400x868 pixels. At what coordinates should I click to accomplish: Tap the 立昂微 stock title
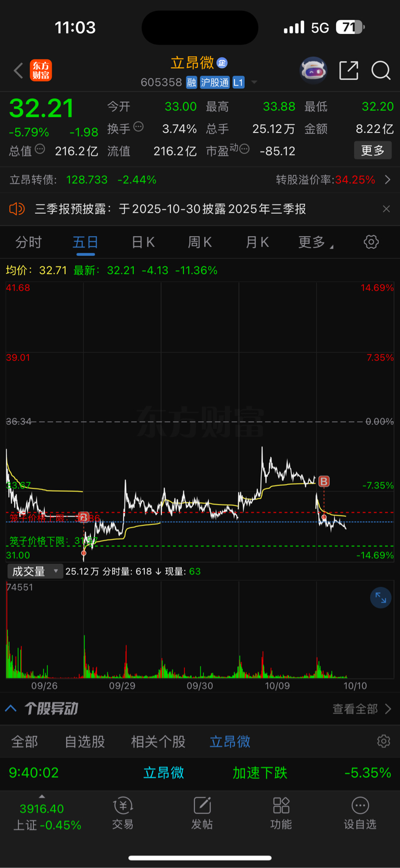[x=192, y=63]
